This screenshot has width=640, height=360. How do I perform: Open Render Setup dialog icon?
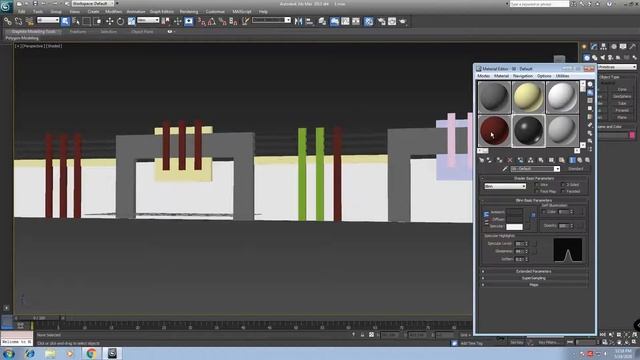tap(381, 21)
